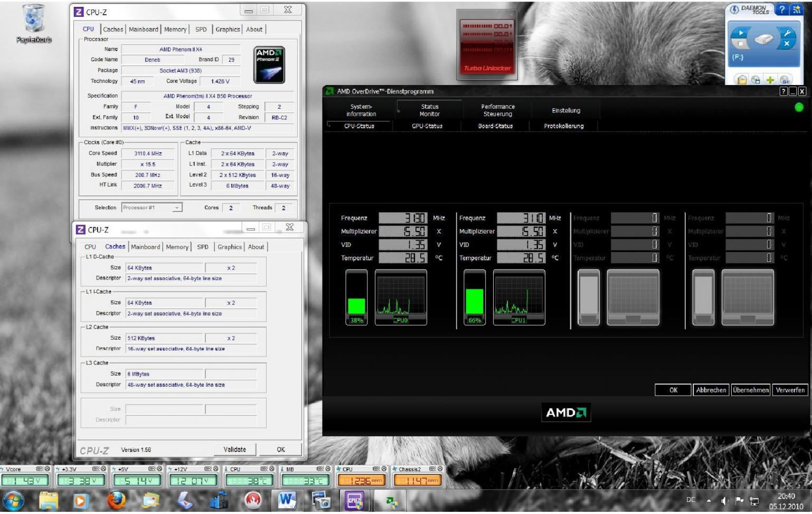The width and height of the screenshot is (812, 514).
Task: Open Einstellung menu in AMD OverDrive
Action: click(x=566, y=110)
